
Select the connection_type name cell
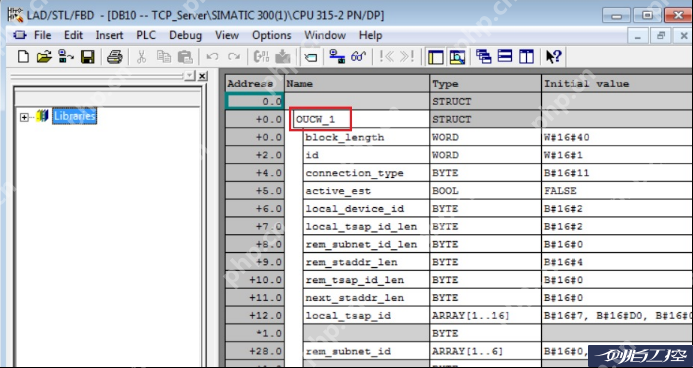tap(366, 173)
